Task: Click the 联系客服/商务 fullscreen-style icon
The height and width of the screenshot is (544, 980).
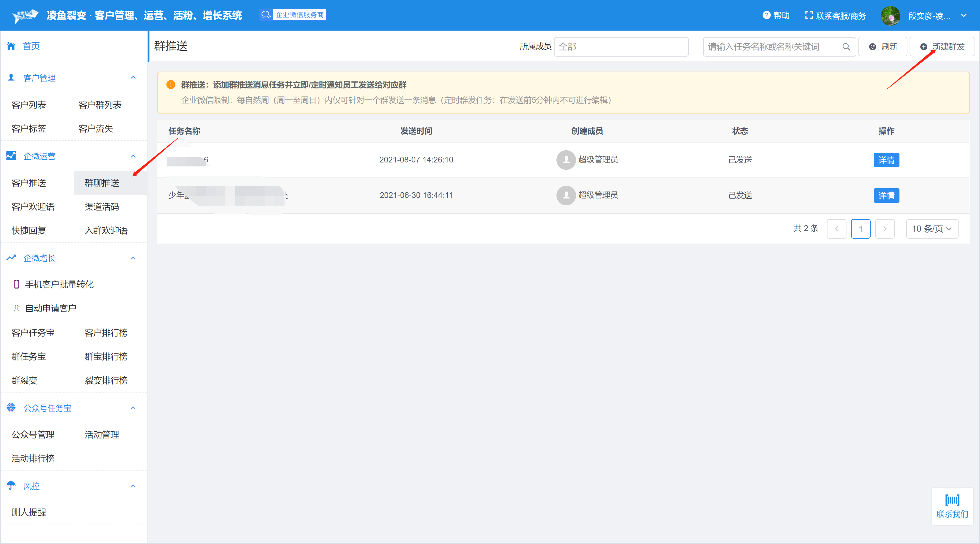Action: (x=809, y=15)
